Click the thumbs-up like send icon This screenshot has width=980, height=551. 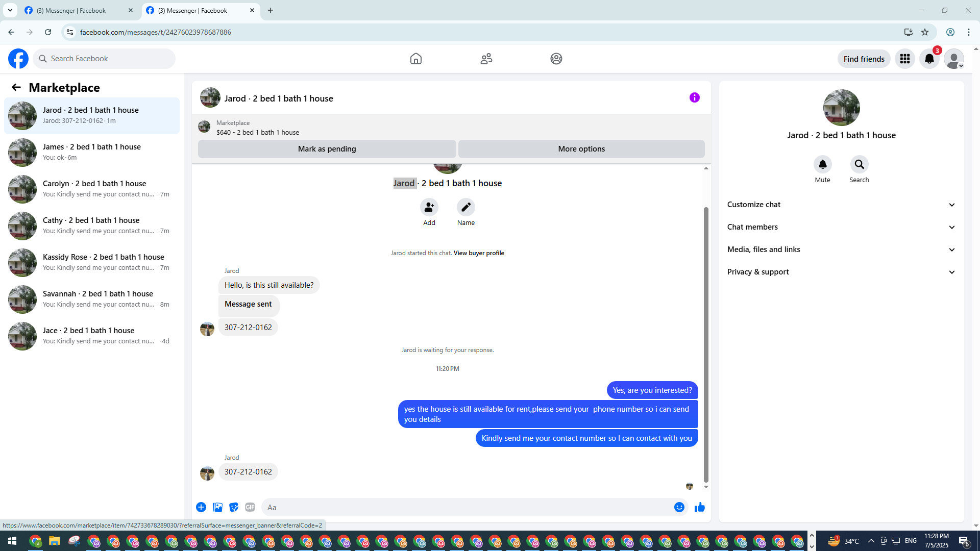[x=699, y=507]
